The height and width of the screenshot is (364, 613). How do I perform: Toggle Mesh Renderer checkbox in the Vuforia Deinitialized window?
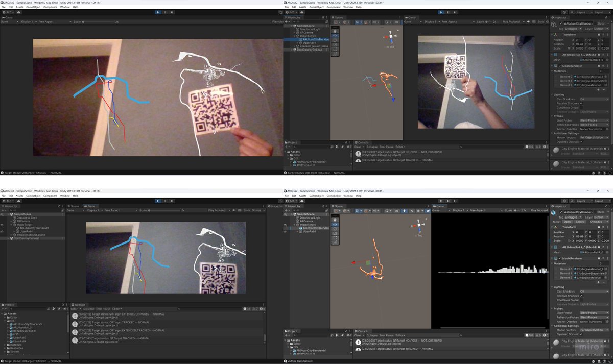560,258
